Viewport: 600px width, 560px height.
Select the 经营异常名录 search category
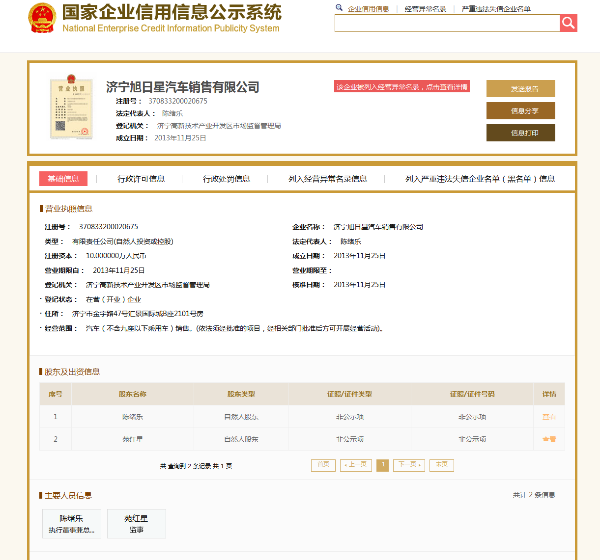point(425,9)
